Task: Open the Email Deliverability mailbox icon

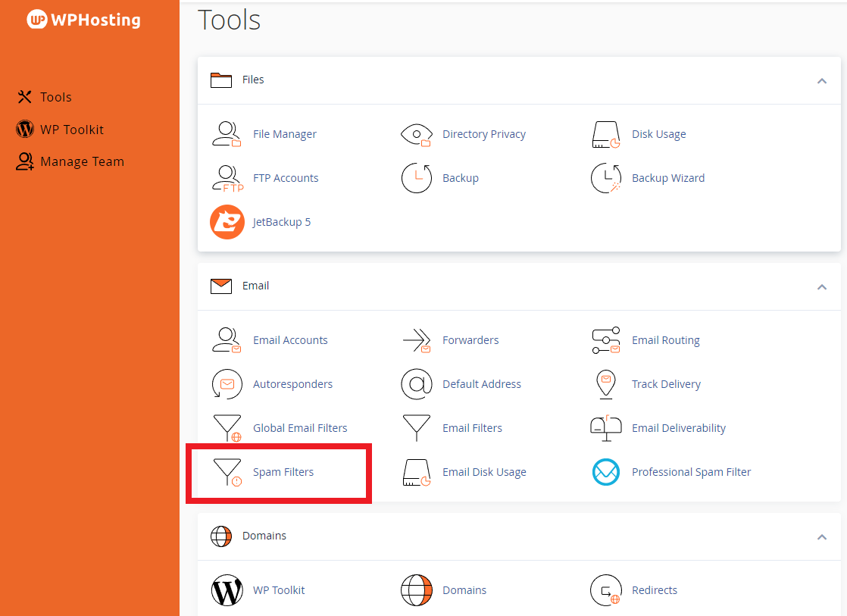Action: coord(605,428)
